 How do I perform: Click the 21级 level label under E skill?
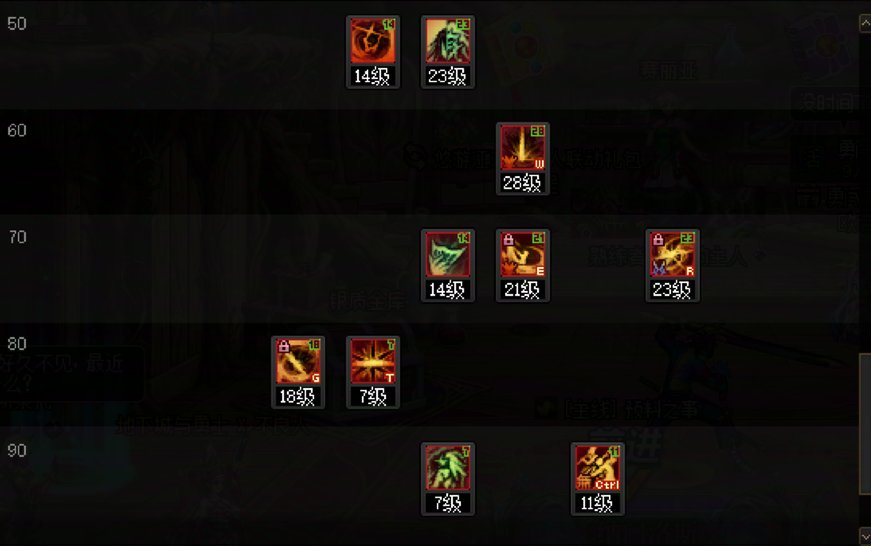(x=522, y=289)
